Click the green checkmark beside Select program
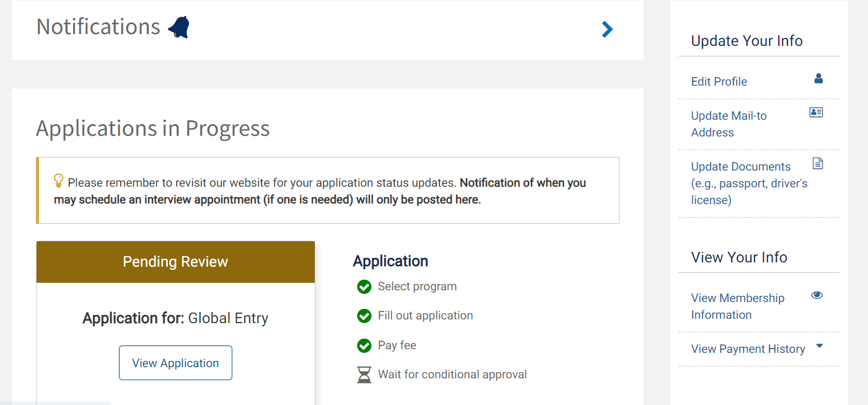This screenshot has width=868, height=405. click(x=364, y=287)
